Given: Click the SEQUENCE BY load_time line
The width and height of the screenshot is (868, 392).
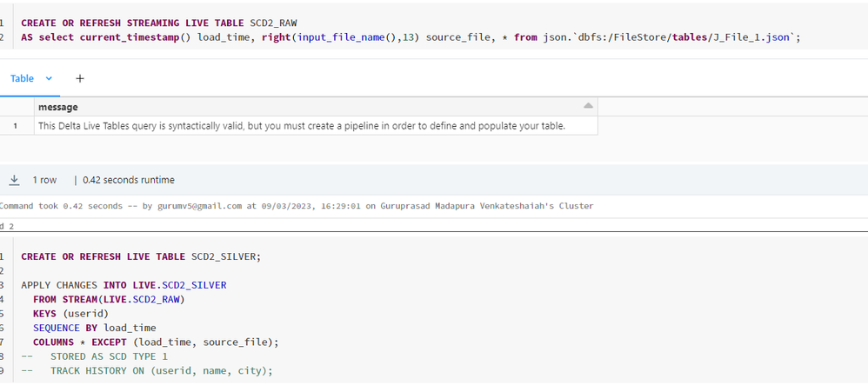Looking at the screenshot, I should point(95,328).
